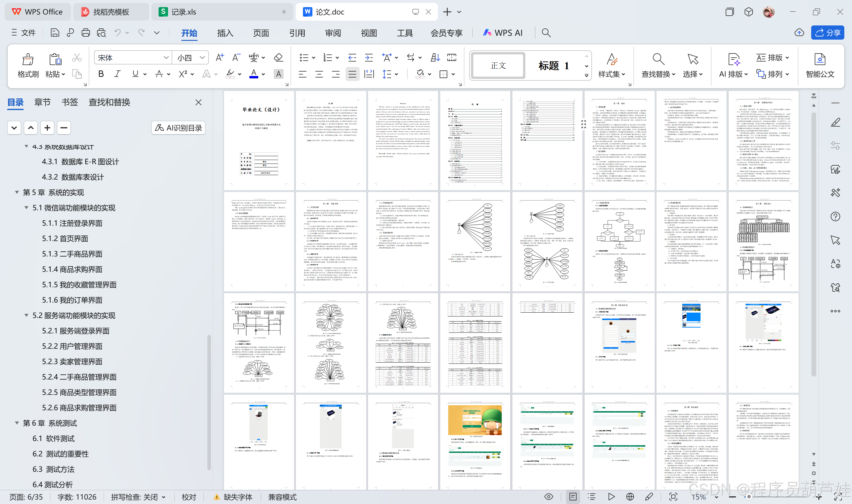Toggle italic formatting

117,74
